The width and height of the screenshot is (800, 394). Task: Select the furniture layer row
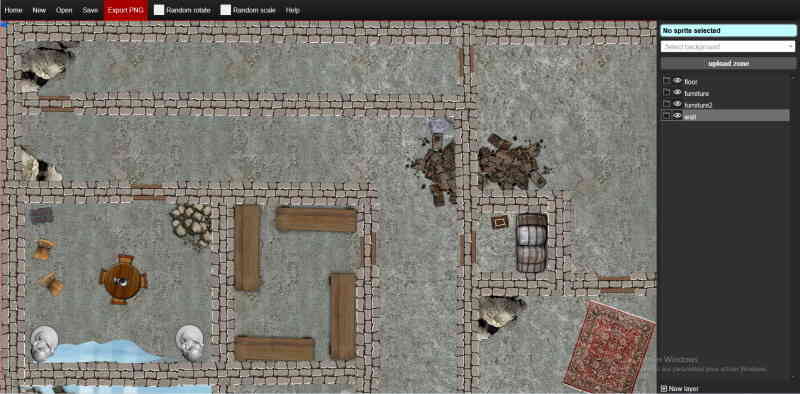725,92
